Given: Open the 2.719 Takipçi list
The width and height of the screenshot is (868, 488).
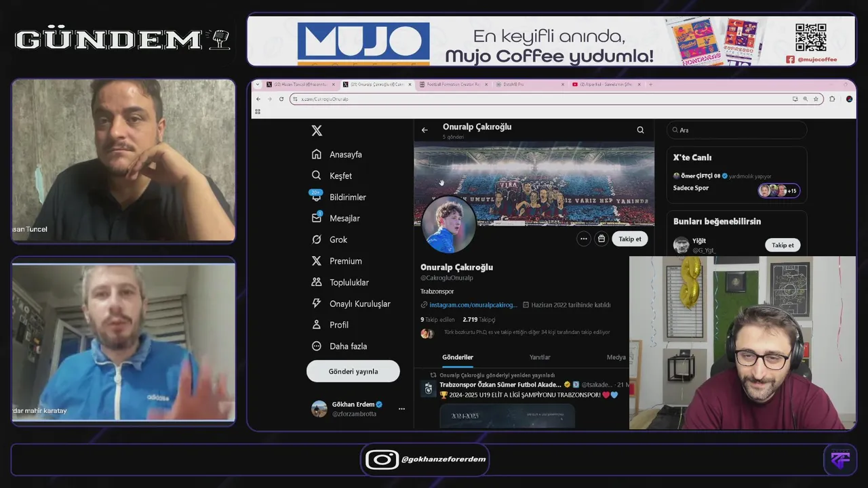Looking at the screenshot, I should point(479,319).
